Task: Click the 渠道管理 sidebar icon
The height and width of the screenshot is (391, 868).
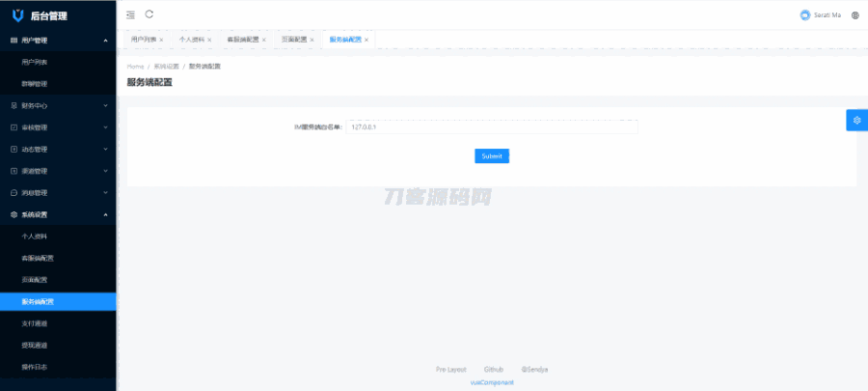Action: coord(14,171)
